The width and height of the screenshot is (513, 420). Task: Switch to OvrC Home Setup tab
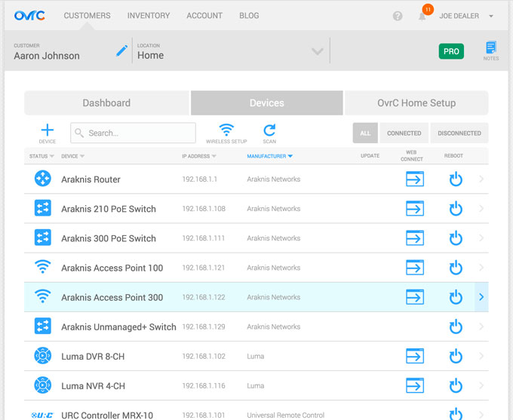416,103
